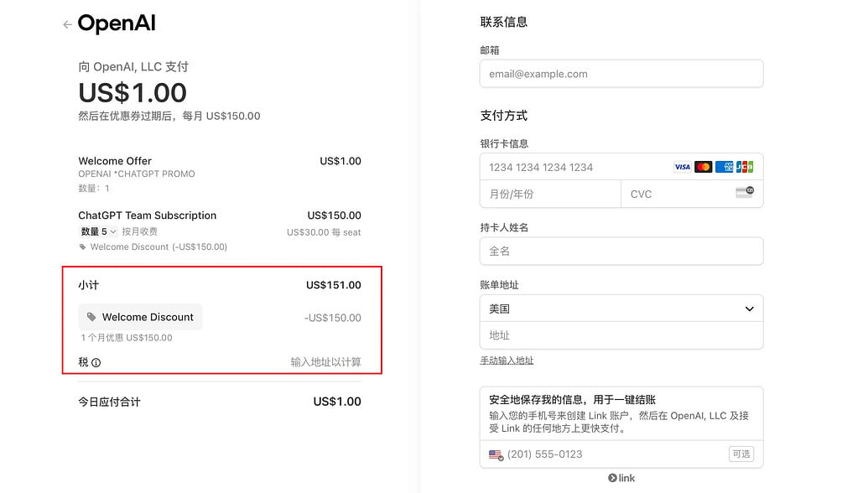Expand the chevron on the country selector
The height and width of the screenshot is (493, 868).
coord(749,309)
